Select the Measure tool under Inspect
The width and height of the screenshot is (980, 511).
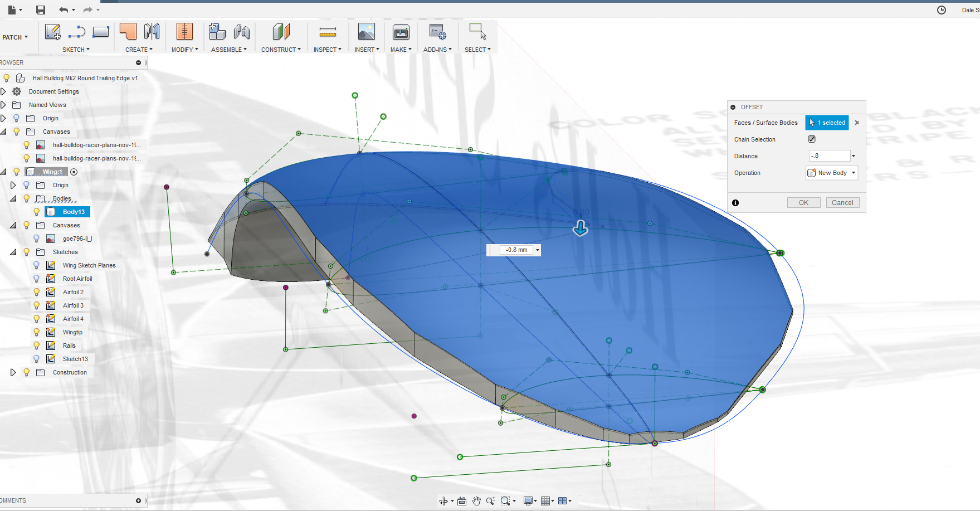click(x=328, y=32)
